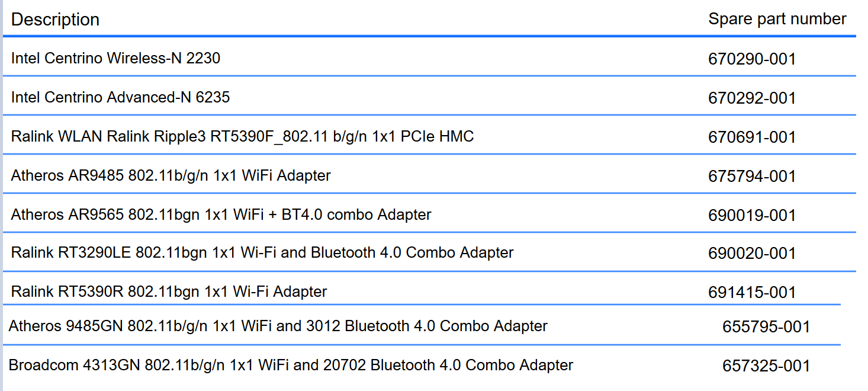Click part number 670691-001
The width and height of the screenshot is (868, 391).
752,137
